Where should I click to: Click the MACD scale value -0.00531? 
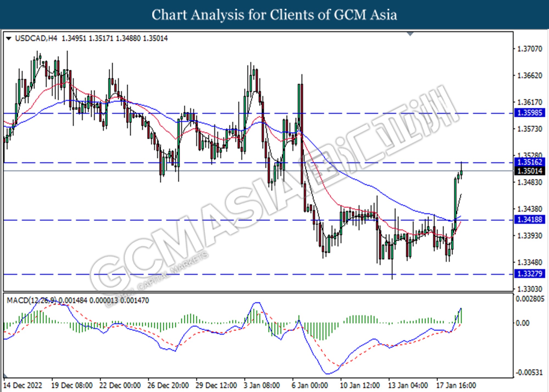(529, 373)
